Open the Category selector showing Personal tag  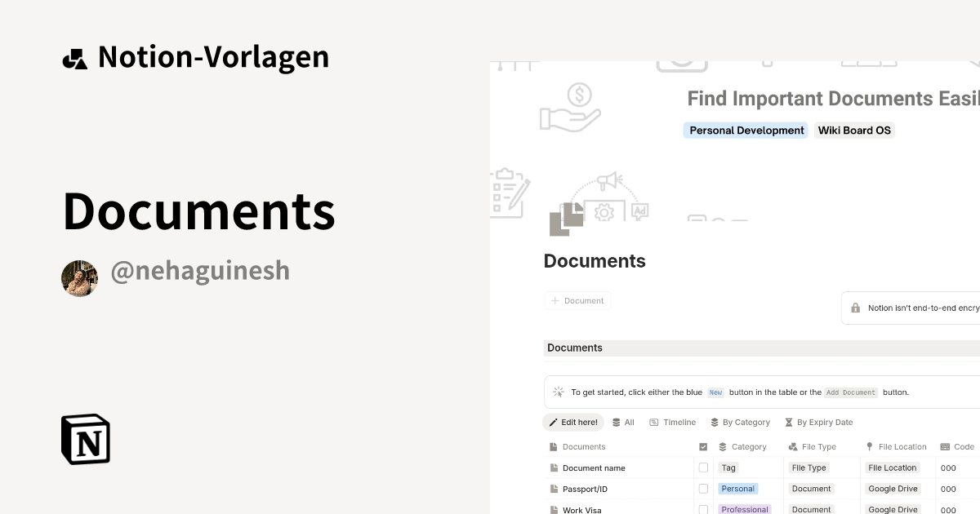(737, 488)
